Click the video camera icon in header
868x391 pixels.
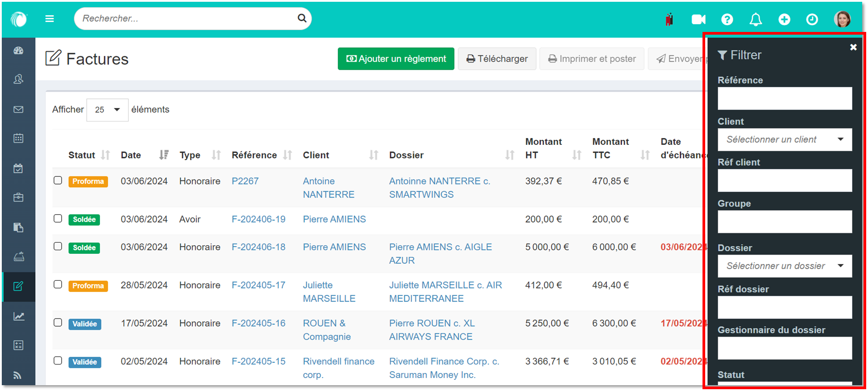tap(698, 19)
